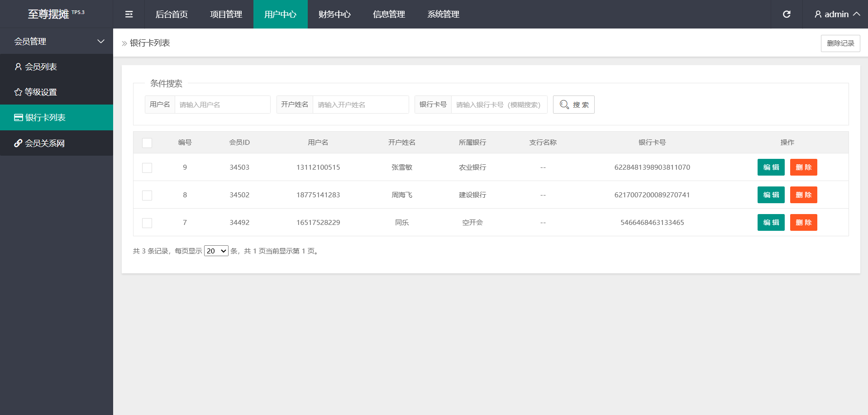Select the checkbox for member 34492
The width and height of the screenshot is (868, 415).
click(x=147, y=223)
